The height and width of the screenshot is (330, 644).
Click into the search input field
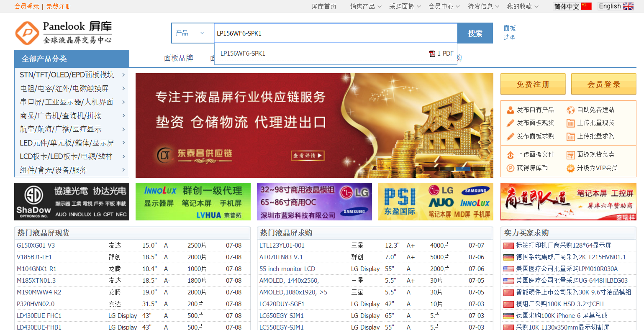(336, 33)
